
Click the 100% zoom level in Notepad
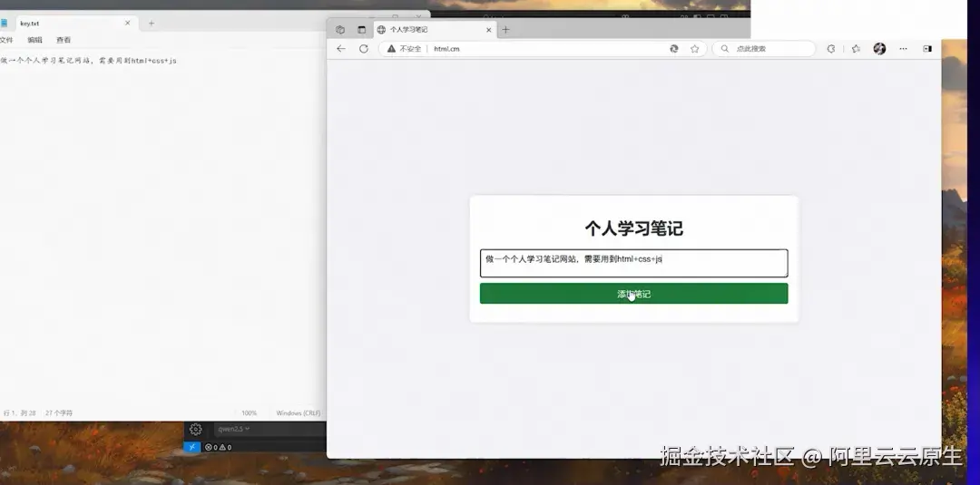click(249, 413)
